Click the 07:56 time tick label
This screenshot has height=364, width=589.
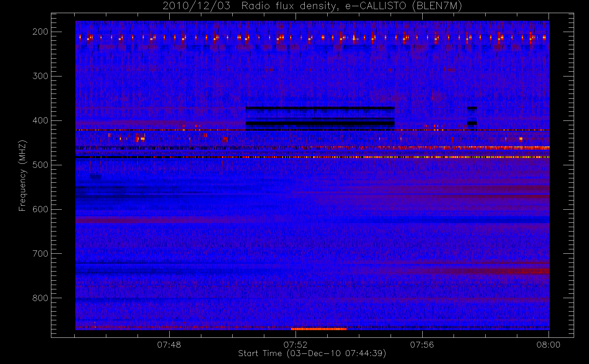(422, 345)
